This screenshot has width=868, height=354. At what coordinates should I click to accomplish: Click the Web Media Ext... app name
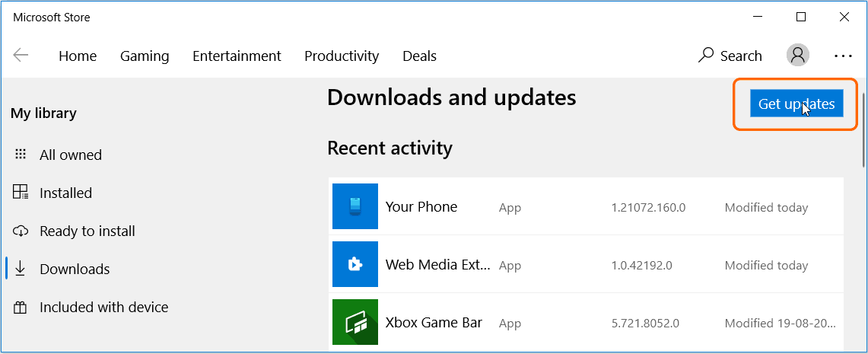(x=438, y=265)
